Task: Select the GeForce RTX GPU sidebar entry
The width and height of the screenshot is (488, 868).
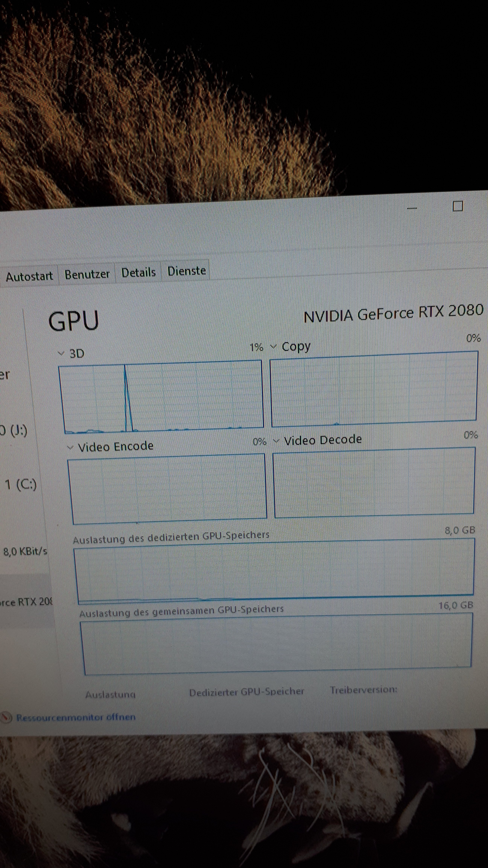Action: click(26, 602)
